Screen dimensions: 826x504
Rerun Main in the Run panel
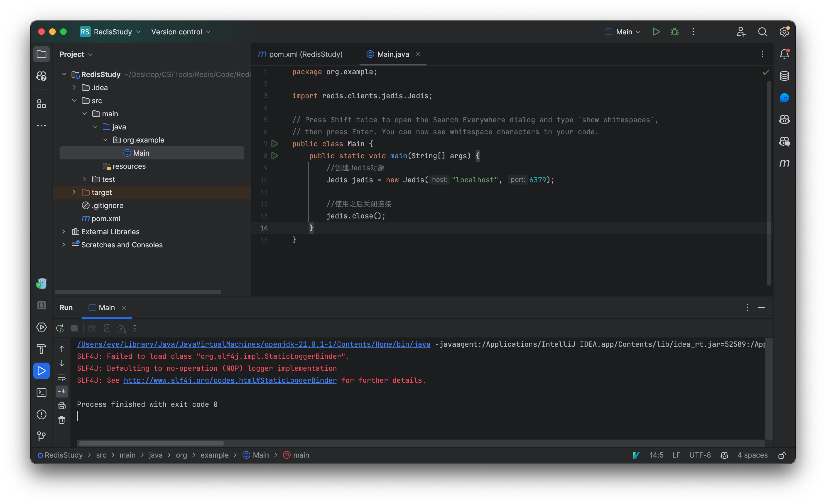point(60,328)
